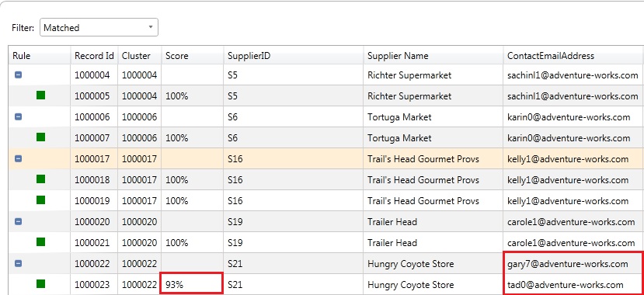The height and width of the screenshot is (295, 644).
Task: Select Richter Supermarket in row 1000004
Action: tap(433, 75)
